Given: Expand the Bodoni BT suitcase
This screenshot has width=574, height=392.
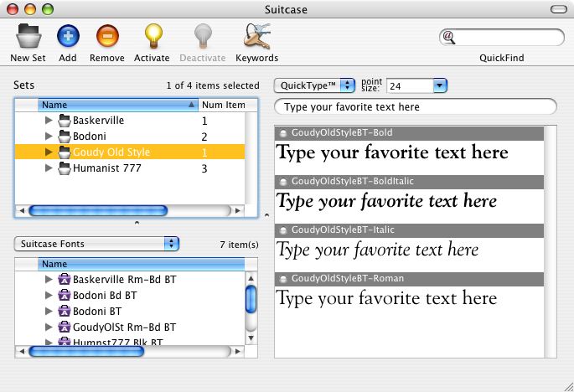Looking at the screenshot, I should coord(49,311).
